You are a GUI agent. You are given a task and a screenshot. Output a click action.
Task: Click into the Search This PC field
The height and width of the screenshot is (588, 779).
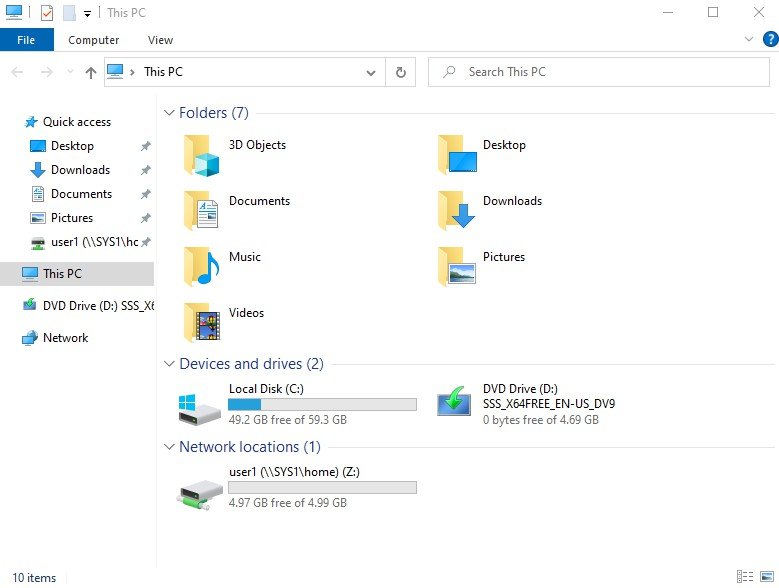599,73
